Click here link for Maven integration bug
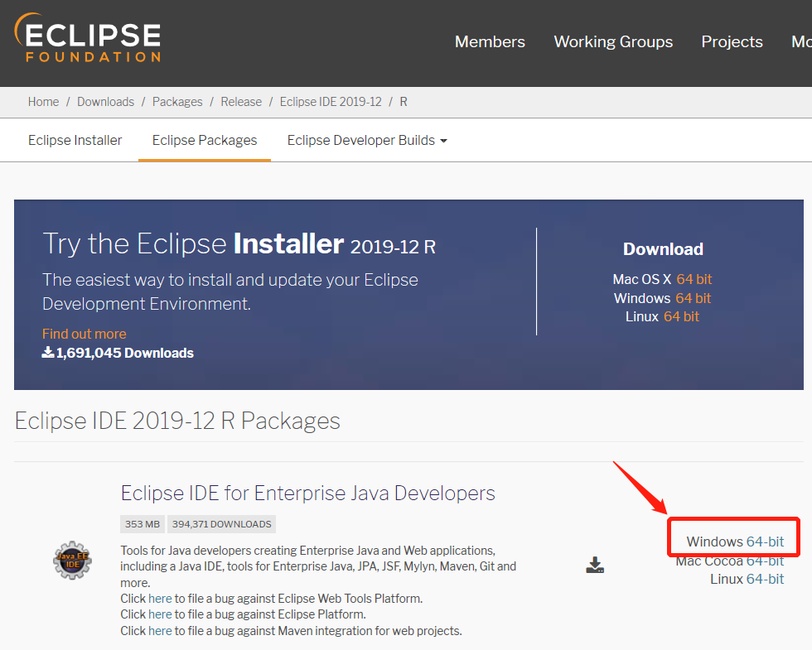This screenshot has height=650, width=812. coord(160,631)
